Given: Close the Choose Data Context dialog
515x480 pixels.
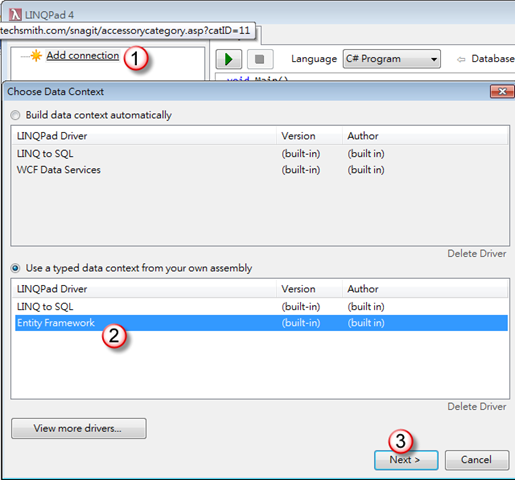Looking at the screenshot, I should (502, 91).
